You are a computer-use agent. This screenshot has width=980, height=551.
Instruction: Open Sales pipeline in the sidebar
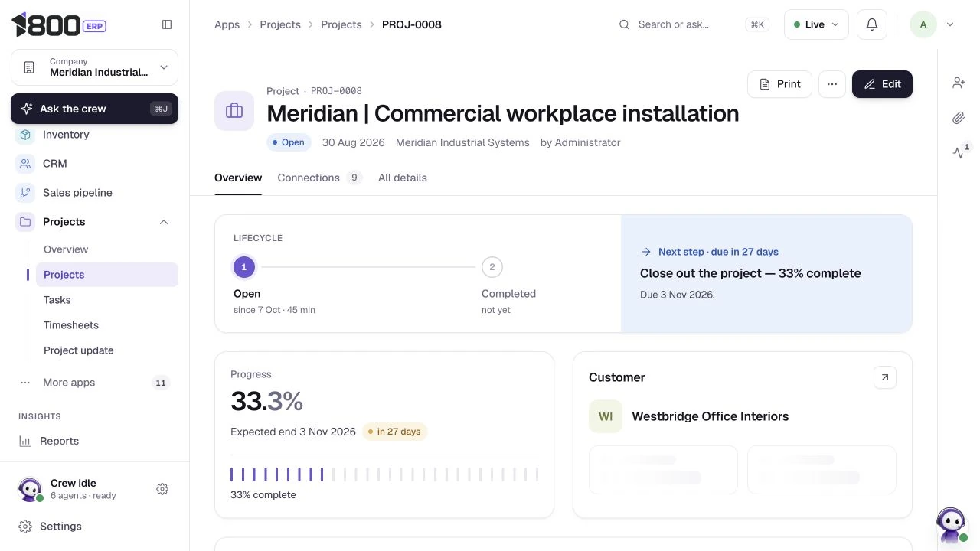tap(94, 193)
